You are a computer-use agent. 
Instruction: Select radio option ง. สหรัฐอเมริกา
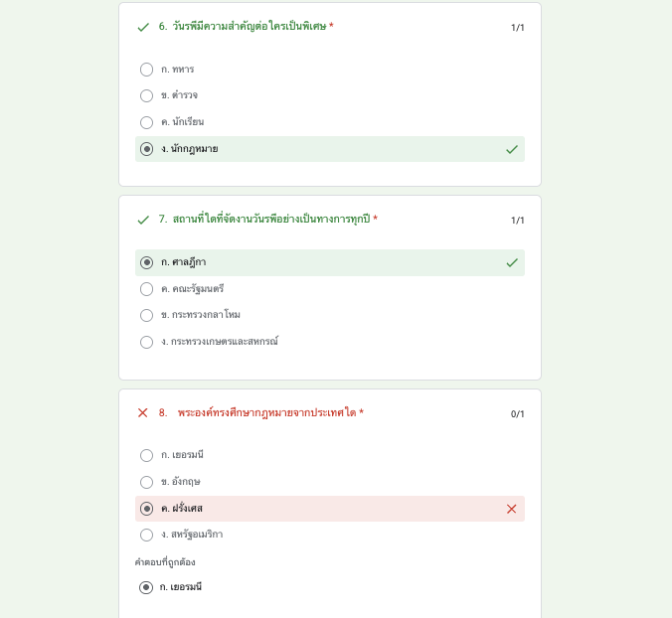tap(147, 535)
